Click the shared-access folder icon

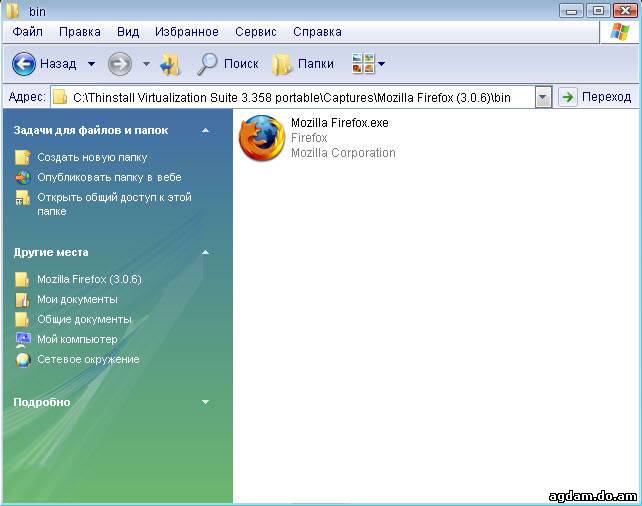tap(23, 197)
